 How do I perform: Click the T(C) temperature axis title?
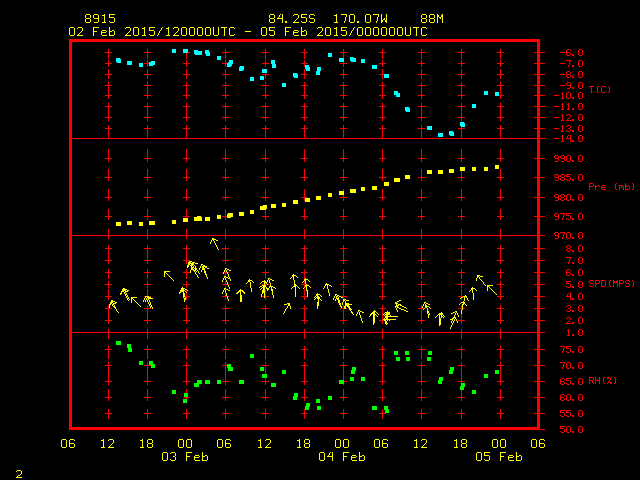(600, 89)
